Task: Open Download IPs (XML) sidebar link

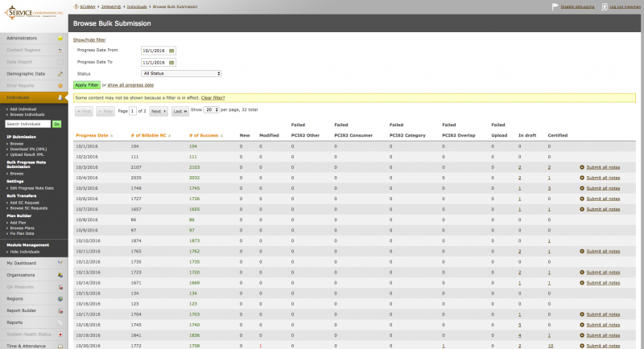Action: click(x=28, y=150)
